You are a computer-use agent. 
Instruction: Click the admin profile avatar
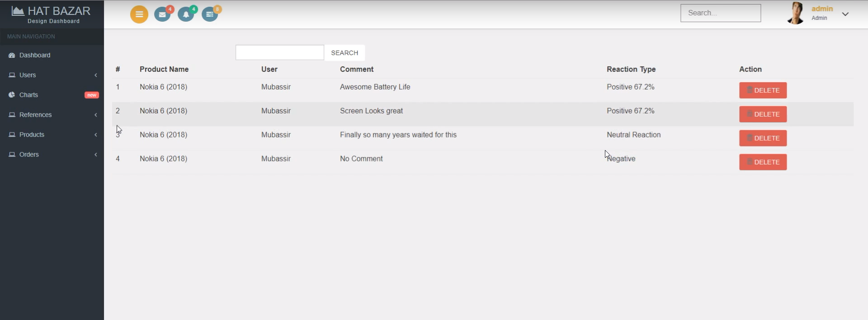click(796, 13)
